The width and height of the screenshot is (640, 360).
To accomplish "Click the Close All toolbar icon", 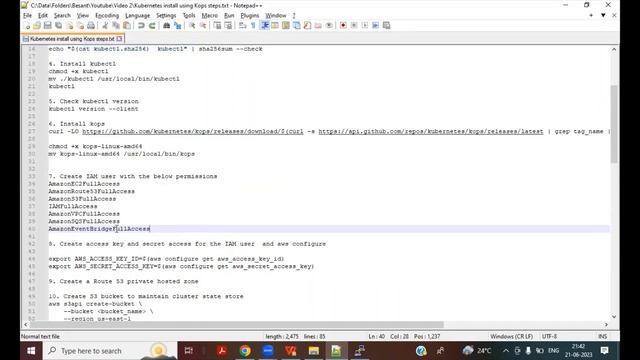I will (x=80, y=26).
